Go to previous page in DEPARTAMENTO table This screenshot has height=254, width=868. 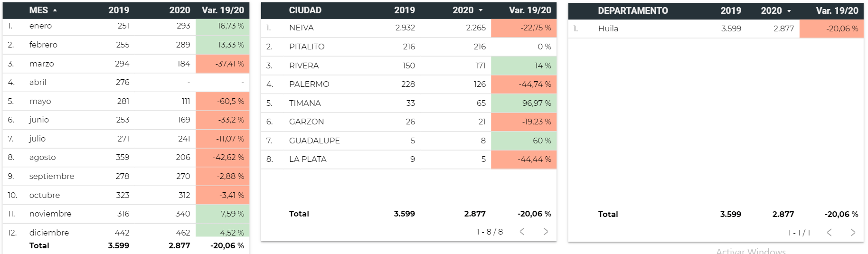829,233
